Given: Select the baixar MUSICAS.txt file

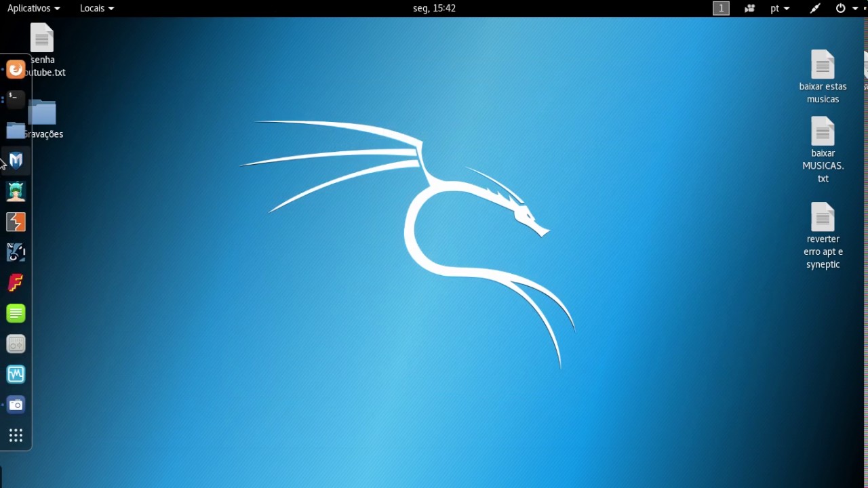Looking at the screenshot, I should pos(823,150).
